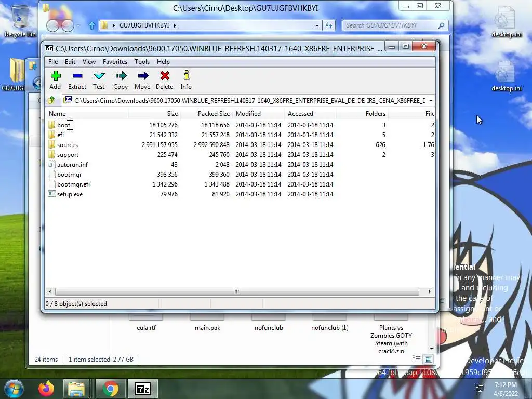Image resolution: width=532 pixels, height=399 pixels.
Task: Click the Windows Explorer taskbar icon
Action: coord(77,389)
